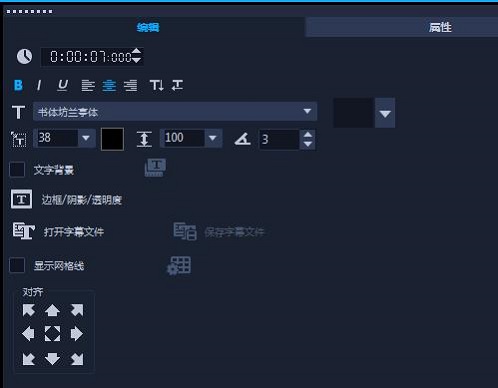Align text to the left
This screenshot has width=498, height=388.
click(x=88, y=86)
